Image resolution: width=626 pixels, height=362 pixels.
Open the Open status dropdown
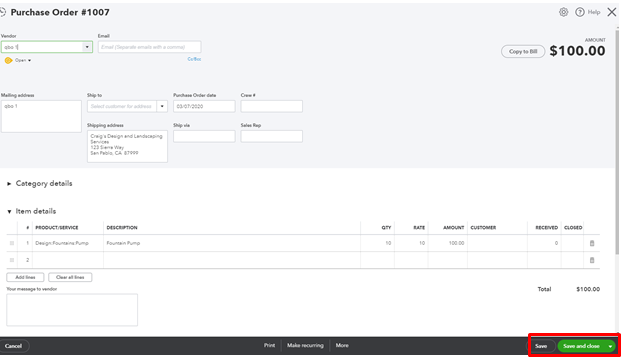23,60
